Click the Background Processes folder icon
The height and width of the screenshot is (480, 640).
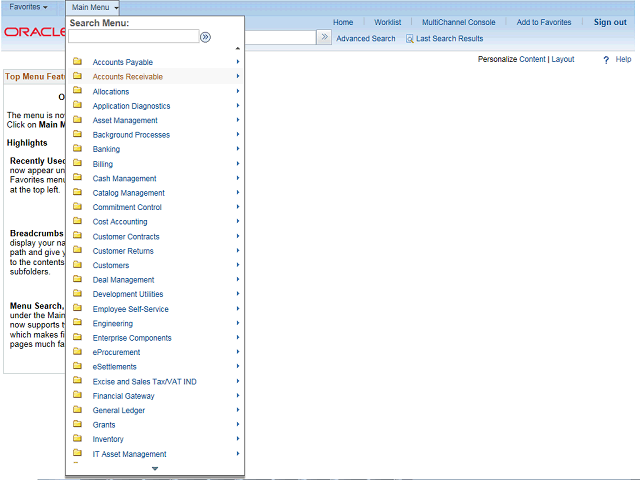[77, 134]
